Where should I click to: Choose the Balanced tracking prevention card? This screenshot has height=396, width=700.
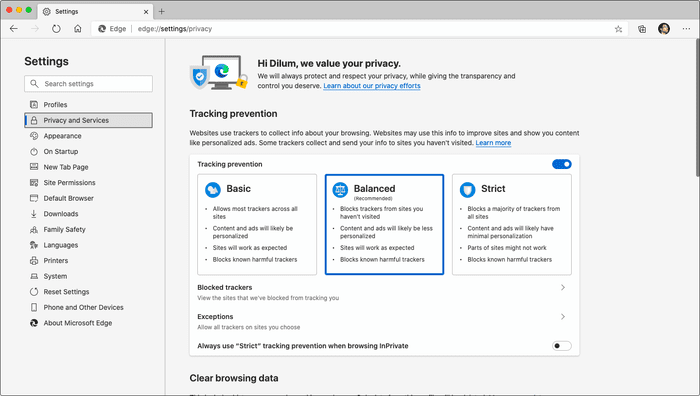pos(384,225)
